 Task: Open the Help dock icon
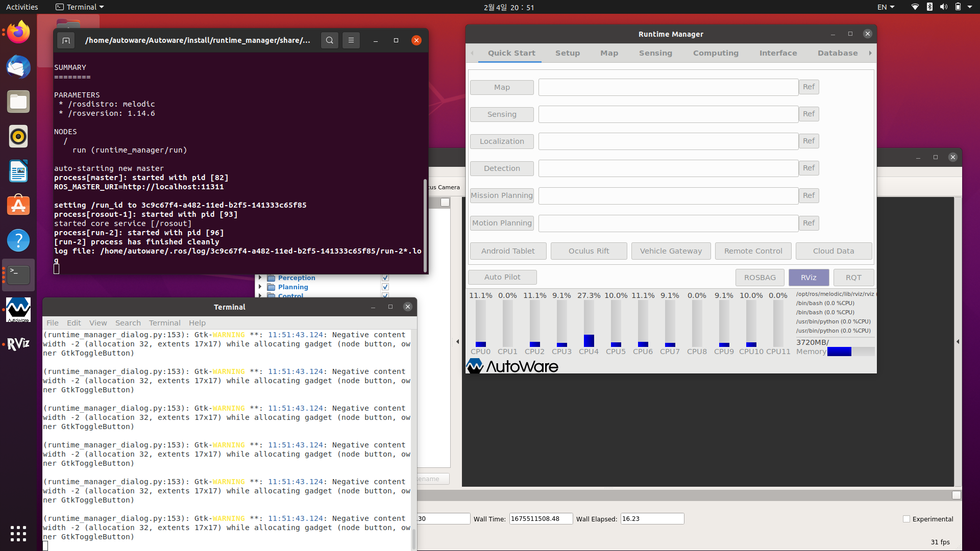(x=18, y=240)
